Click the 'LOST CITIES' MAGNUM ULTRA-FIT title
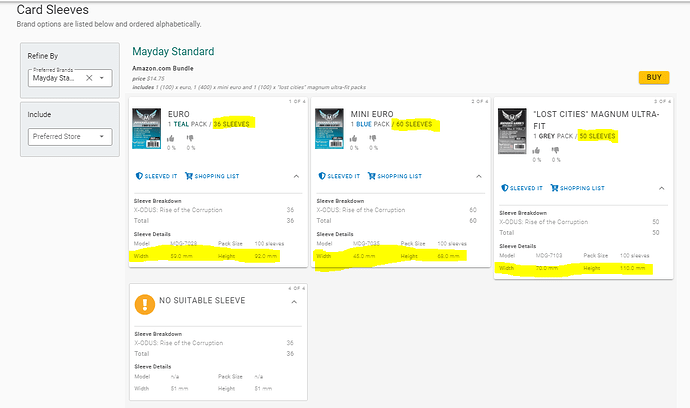The width and height of the screenshot is (690, 408). point(596,120)
